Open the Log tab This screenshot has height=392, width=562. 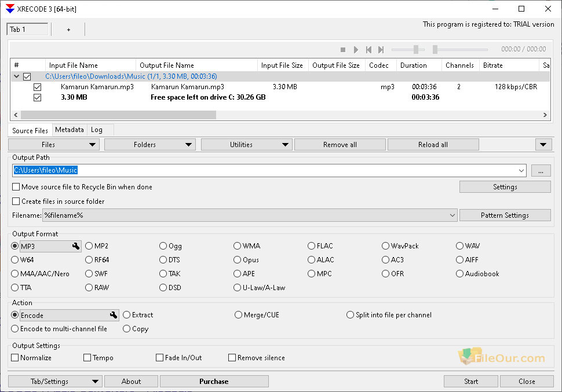coord(97,130)
